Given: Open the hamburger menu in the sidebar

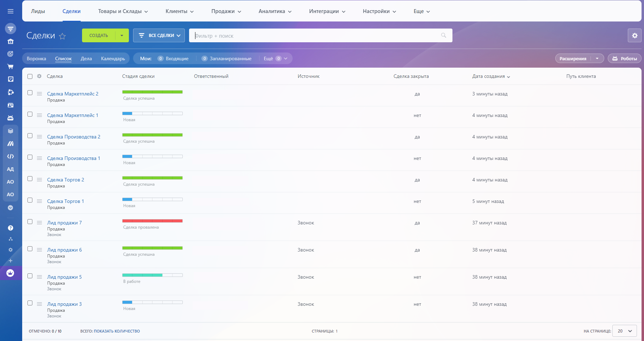Looking at the screenshot, I should pos(11,11).
